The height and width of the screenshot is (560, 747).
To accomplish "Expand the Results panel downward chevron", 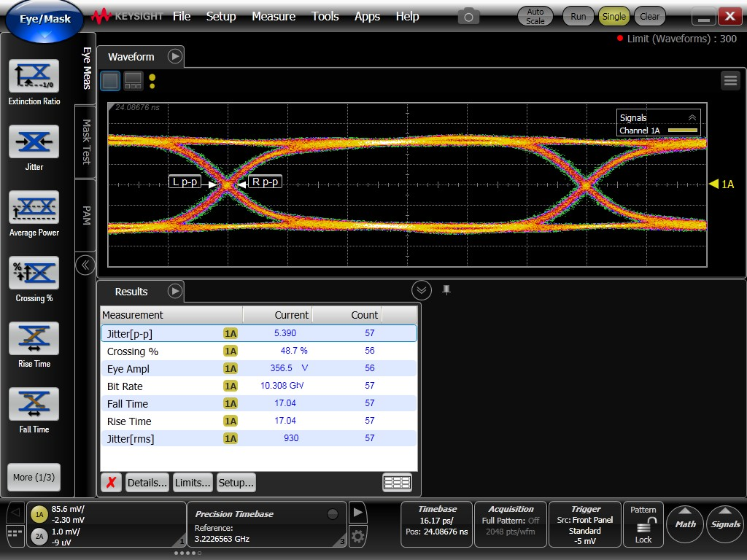I will click(421, 290).
